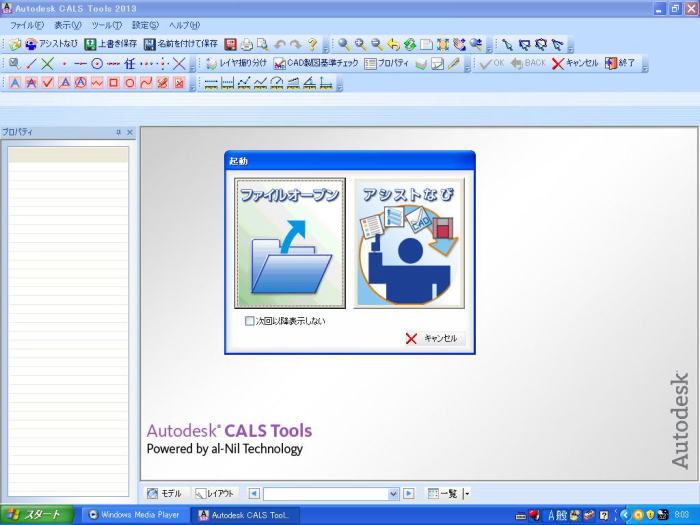Click the next layout right arrow button
Screen dimensions: 700x525
point(408,494)
